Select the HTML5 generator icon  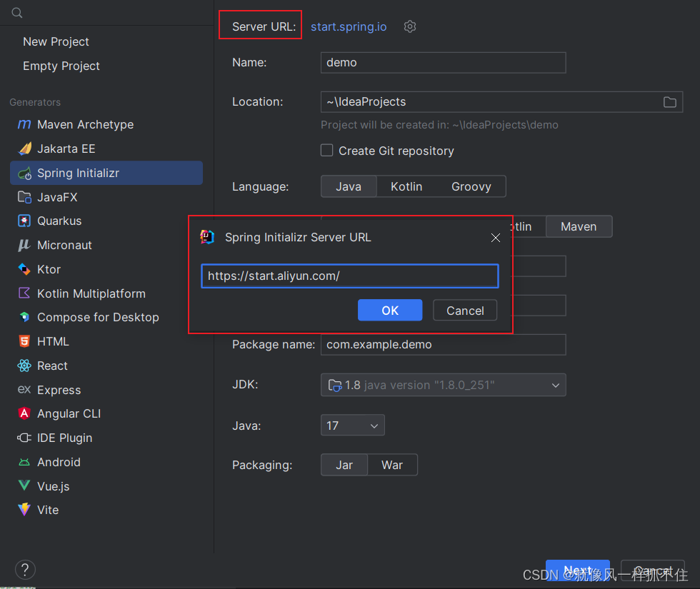point(24,341)
